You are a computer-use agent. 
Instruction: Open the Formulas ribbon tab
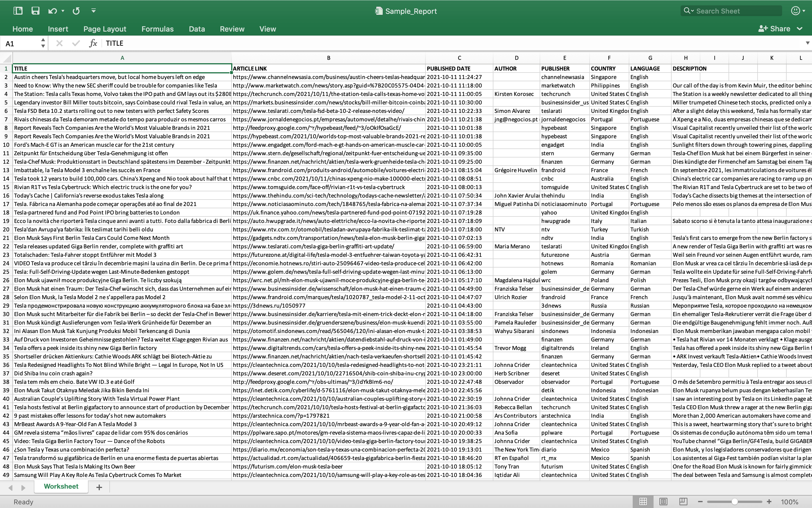tap(157, 29)
